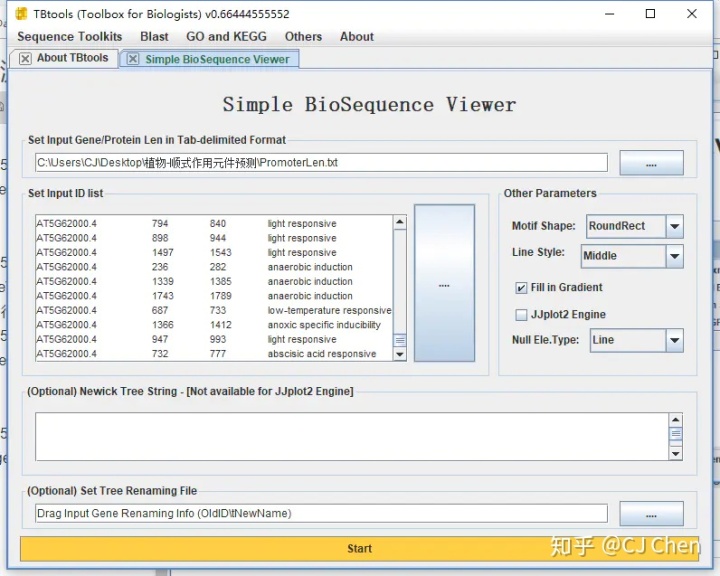Image resolution: width=720 pixels, height=576 pixels.
Task: Select the row with 898 944 light responsive
Action: coord(214,238)
